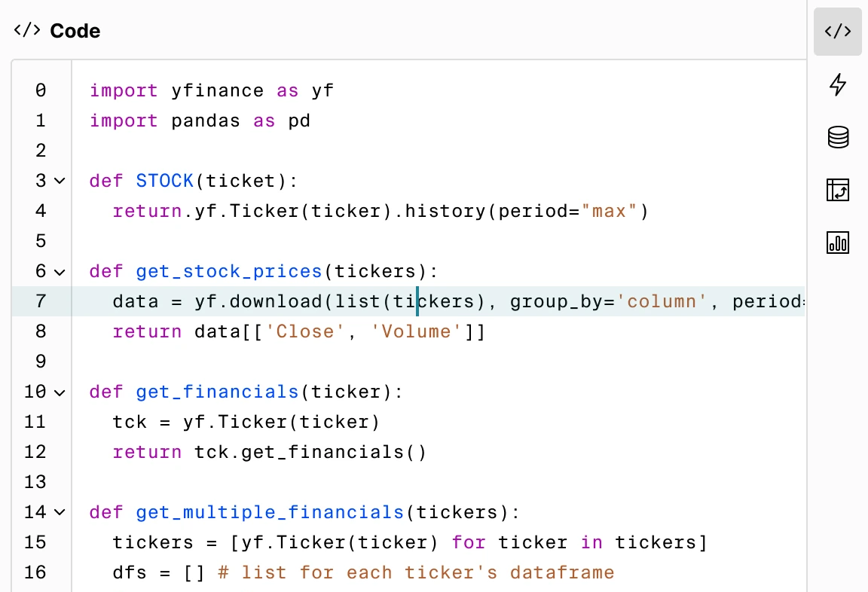
Task: Open the database sidebar icon
Action: tap(837, 137)
